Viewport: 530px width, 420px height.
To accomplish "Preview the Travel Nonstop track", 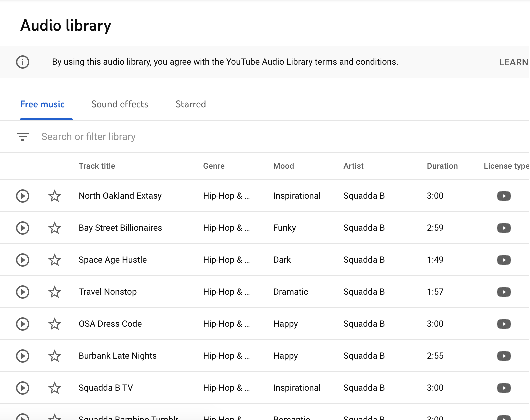I will tap(23, 292).
